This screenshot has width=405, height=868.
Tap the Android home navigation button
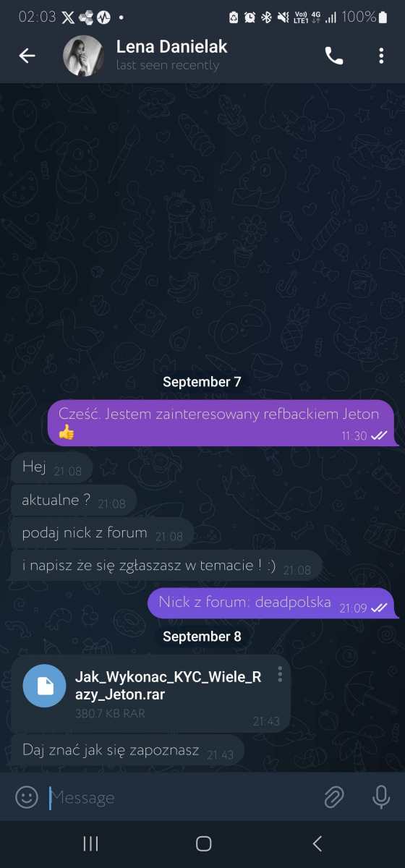[x=204, y=843]
